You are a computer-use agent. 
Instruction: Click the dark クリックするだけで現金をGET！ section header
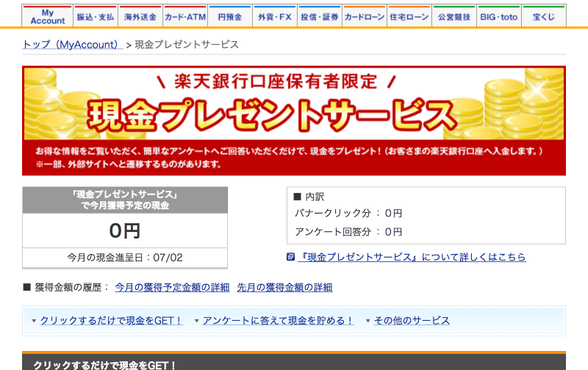[x=293, y=362]
